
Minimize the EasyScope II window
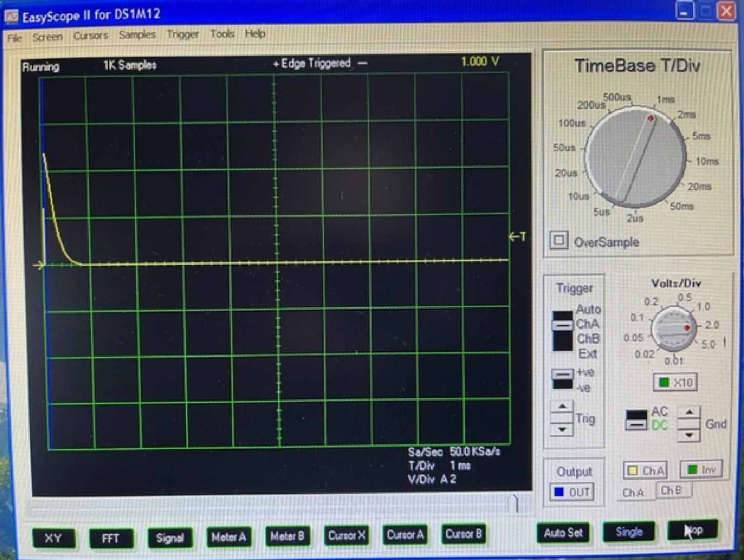coord(684,11)
